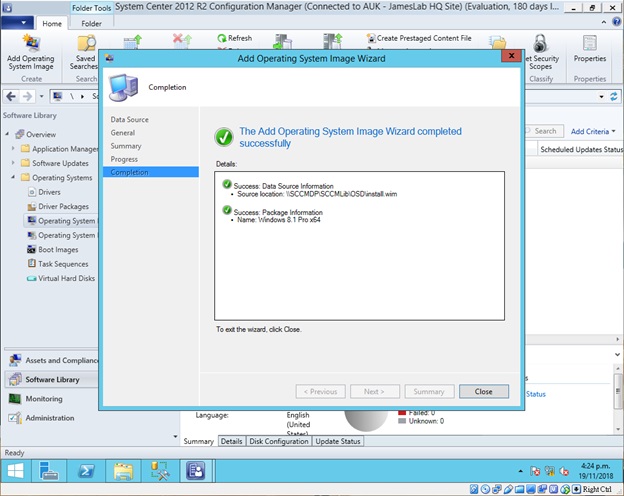Viewport: 624px width, 496px height.
Task: Open the tools taskbar icon
Action: tap(160, 471)
